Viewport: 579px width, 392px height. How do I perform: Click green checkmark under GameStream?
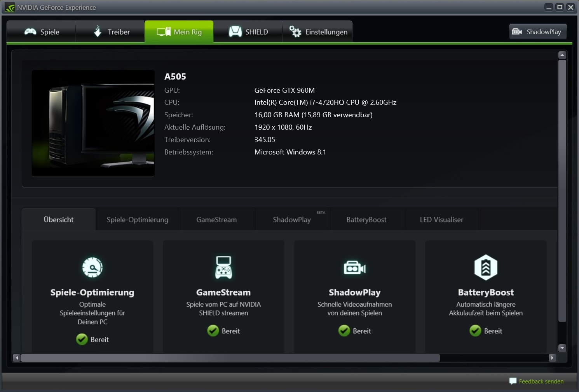[x=213, y=331]
